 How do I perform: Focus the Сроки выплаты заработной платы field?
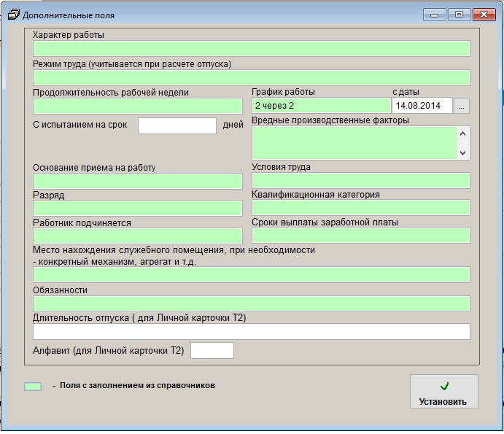[x=360, y=235]
